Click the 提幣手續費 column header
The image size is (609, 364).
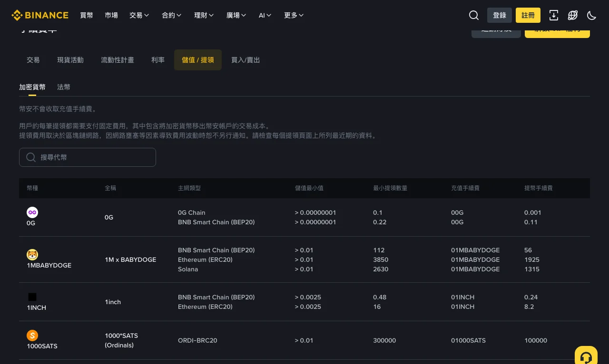click(539, 188)
